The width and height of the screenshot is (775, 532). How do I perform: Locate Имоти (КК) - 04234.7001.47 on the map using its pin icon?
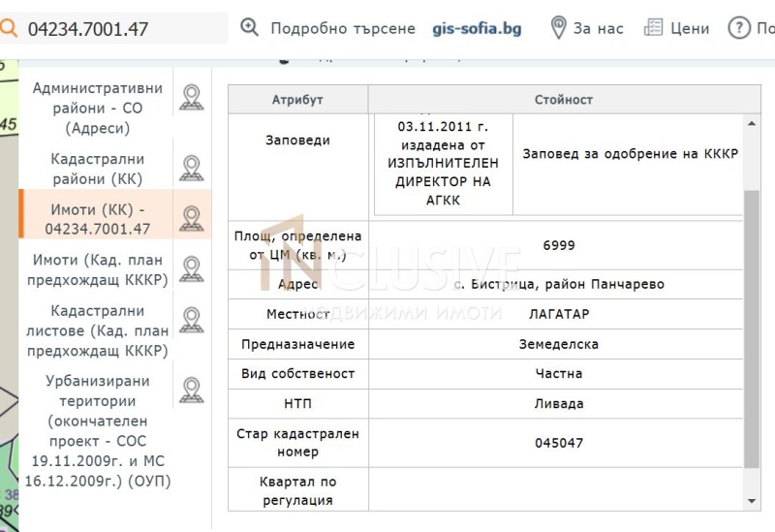191,219
